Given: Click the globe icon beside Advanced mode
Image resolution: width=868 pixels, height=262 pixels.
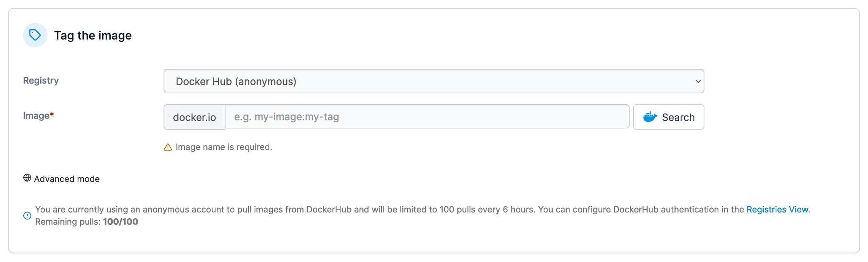Looking at the screenshot, I should coord(27,178).
